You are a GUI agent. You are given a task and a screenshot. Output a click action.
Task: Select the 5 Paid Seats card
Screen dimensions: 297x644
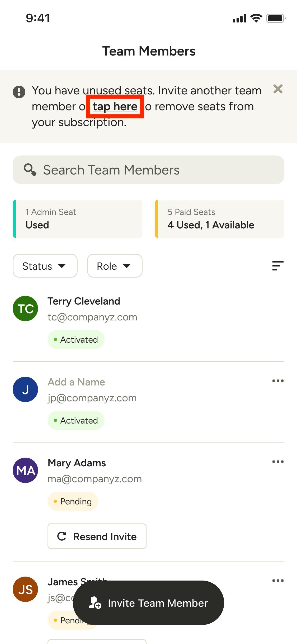[219, 219]
